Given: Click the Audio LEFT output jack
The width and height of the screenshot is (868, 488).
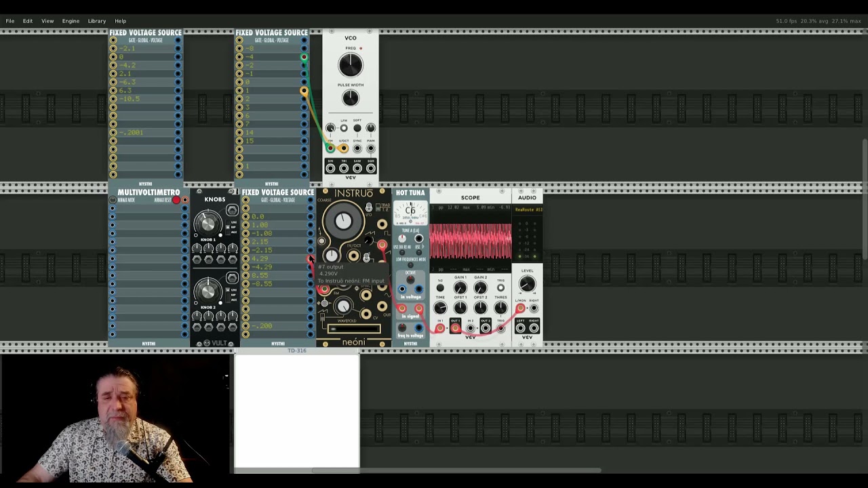Looking at the screenshot, I should [x=520, y=328].
